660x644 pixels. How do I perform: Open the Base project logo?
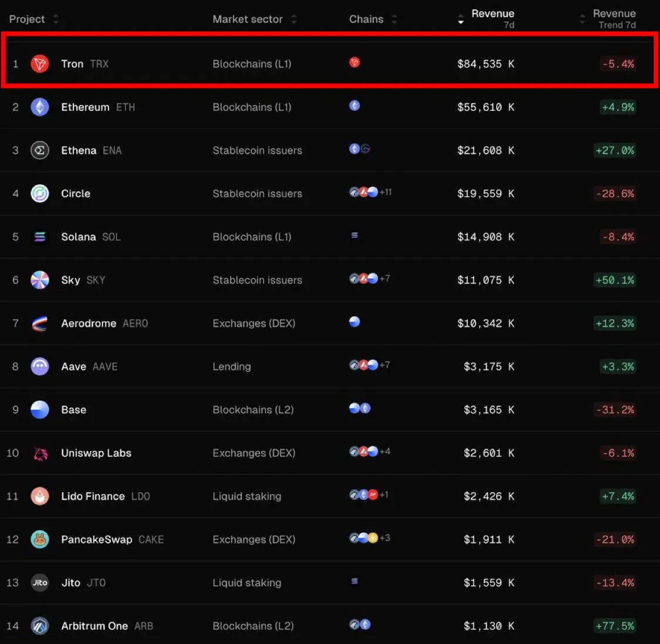(40, 409)
